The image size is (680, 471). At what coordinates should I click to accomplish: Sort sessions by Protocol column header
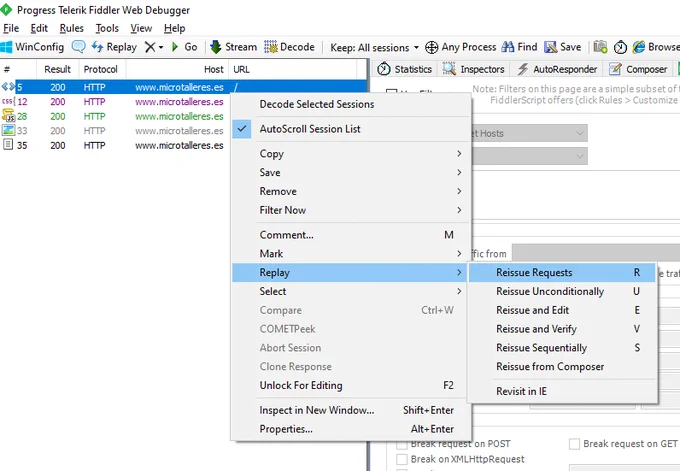(102, 69)
